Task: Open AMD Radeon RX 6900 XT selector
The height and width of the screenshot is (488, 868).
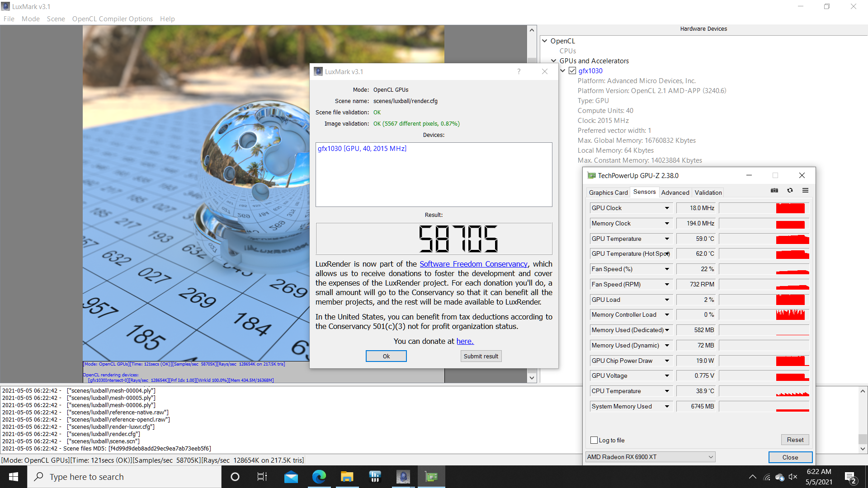Action: tap(650, 457)
